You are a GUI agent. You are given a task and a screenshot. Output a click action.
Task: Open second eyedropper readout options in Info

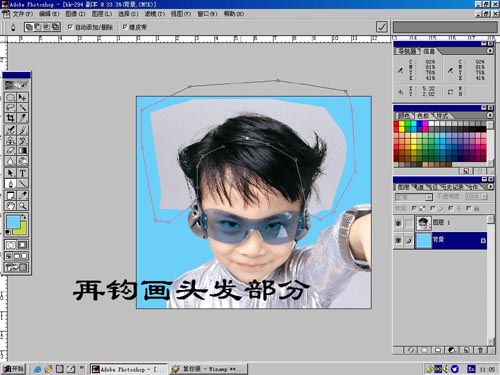click(450, 70)
